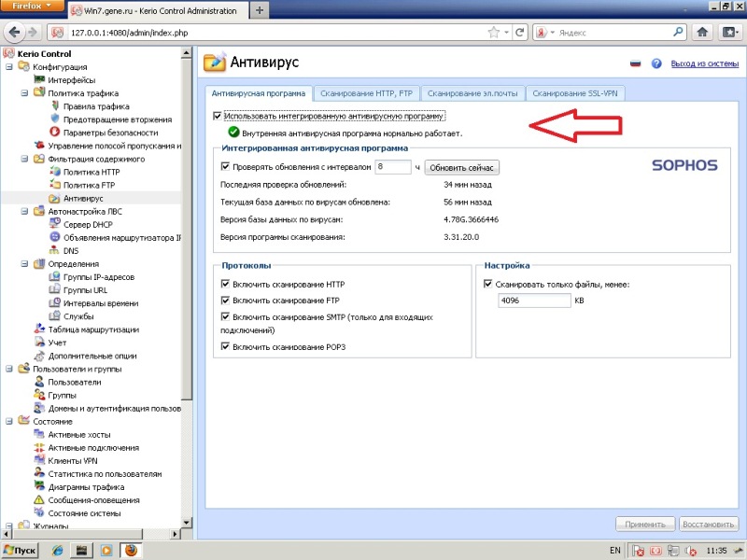The height and width of the screenshot is (560, 747).
Task: Click the Выход из системы logout link
Action: [705, 64]
